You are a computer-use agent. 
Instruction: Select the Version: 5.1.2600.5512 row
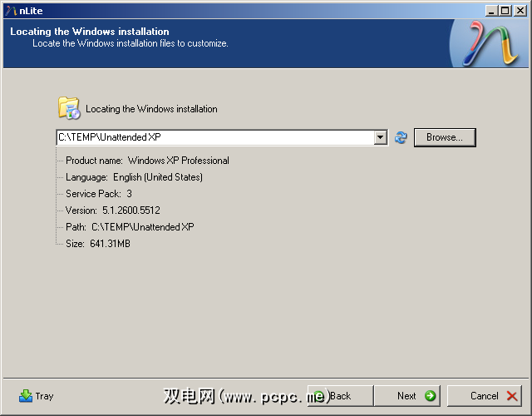113,210
